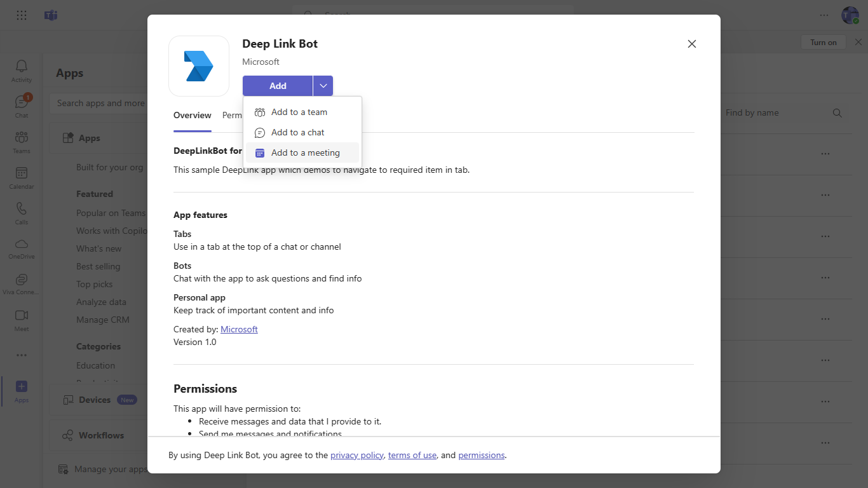
Task: Open the app launcher waffle grid
Action: tap(22, 15)
